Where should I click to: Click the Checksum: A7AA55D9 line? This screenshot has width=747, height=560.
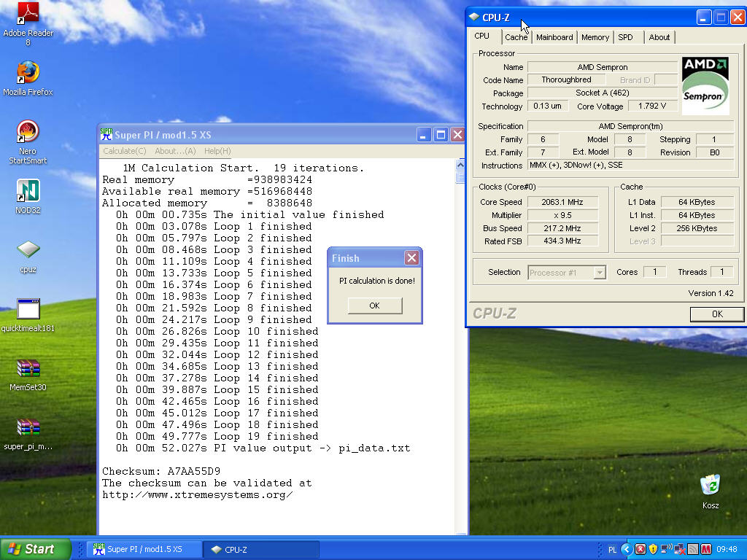(x=161, y=472)
